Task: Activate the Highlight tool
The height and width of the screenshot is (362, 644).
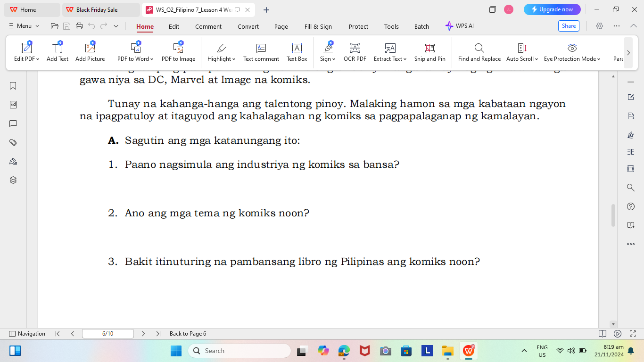Action: [221, 52]
